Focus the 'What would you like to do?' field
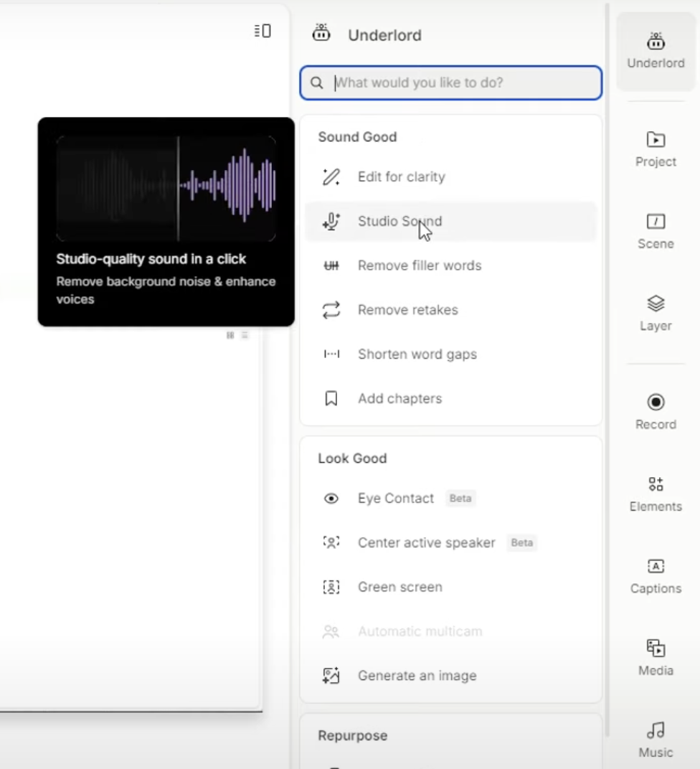Screen dimensions: 700x769 450,82
